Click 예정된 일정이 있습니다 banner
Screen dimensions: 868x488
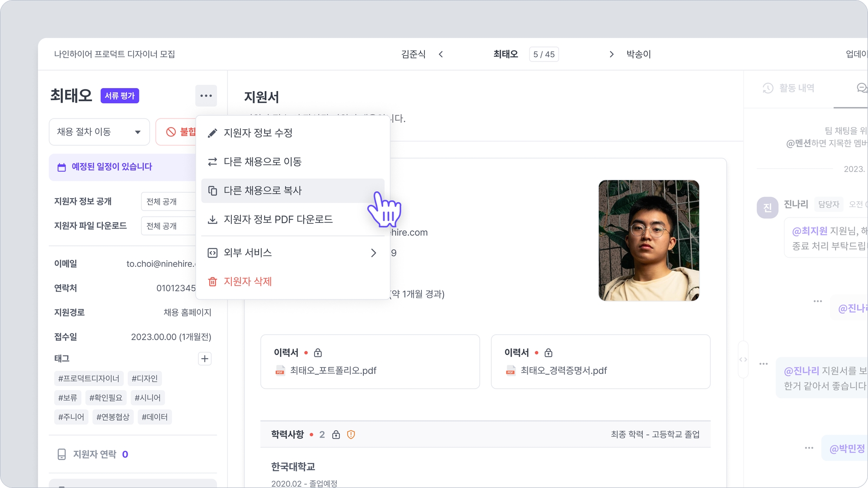(122, 167)
